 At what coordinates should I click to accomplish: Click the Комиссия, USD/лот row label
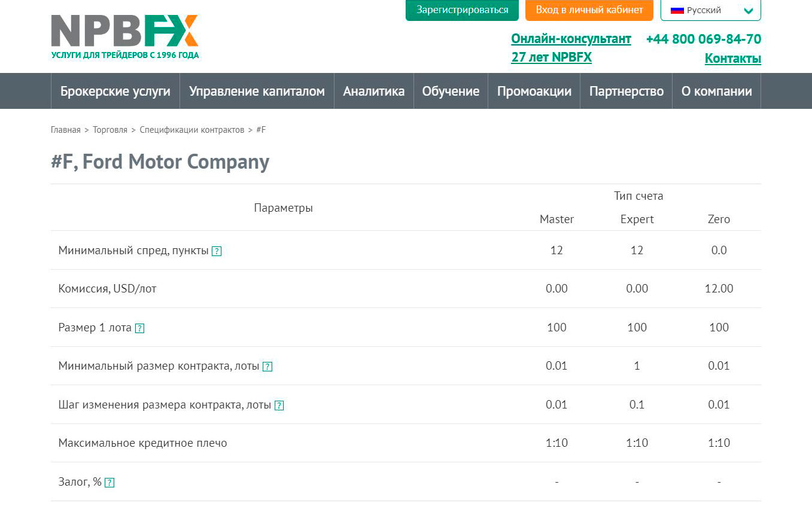[x=107, y=289]
